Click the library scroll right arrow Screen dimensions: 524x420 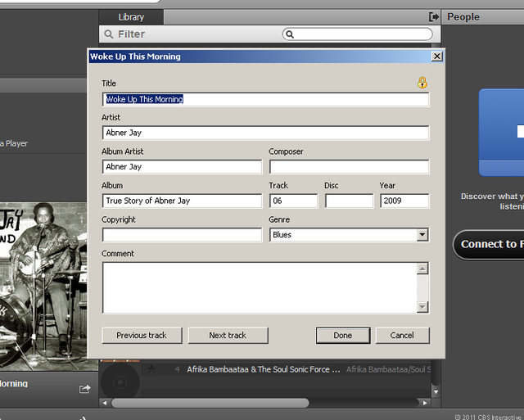click(425, 403)
